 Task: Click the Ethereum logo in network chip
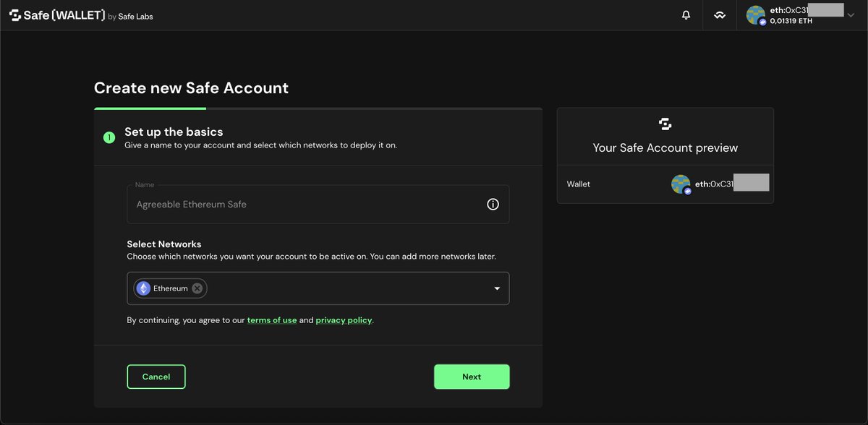tap(143, 288)
